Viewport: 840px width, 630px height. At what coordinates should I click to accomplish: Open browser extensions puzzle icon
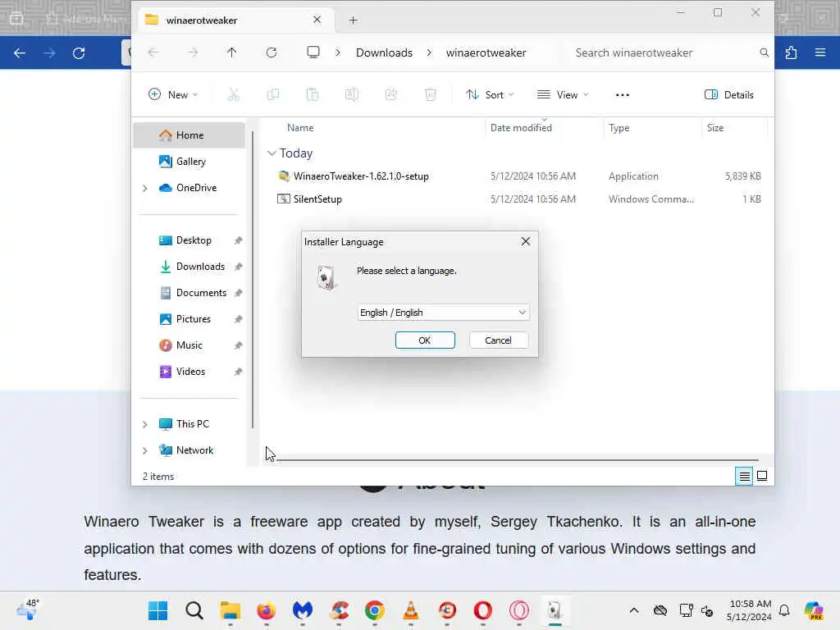(x=792, y=52)
